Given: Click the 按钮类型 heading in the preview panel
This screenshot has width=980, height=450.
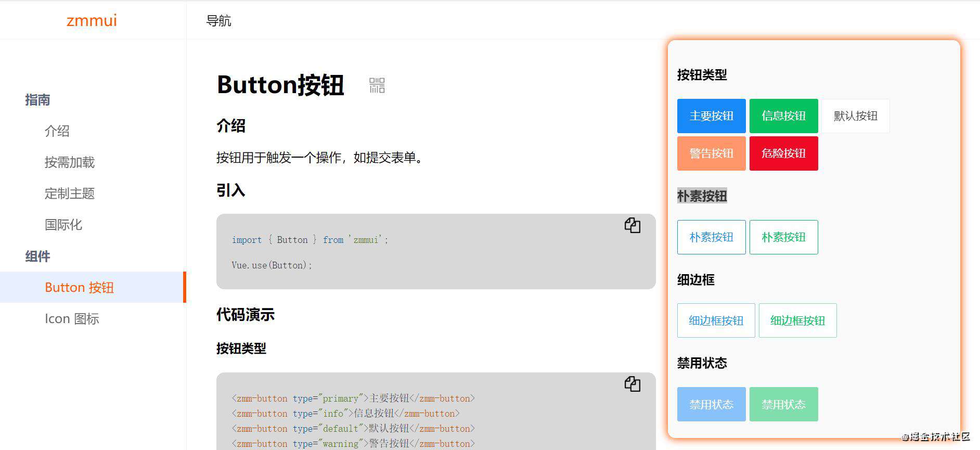Looking at the screenshot, I should click(702, 75).
